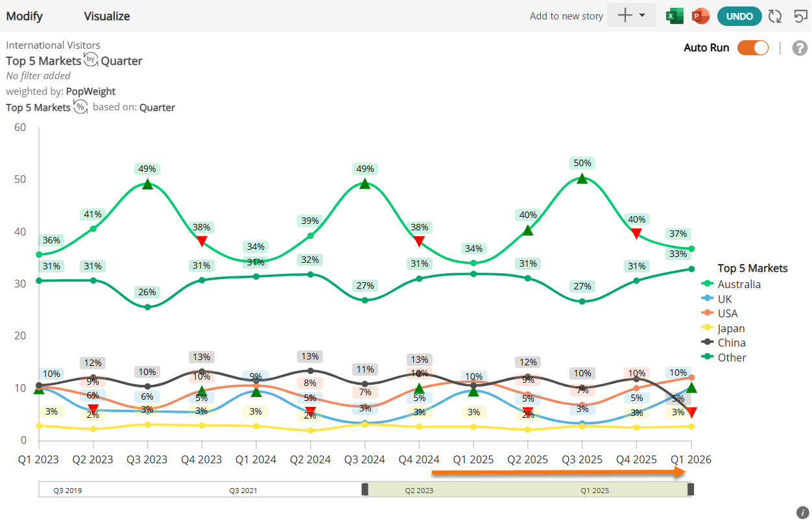
Task: Click the left handle of range slider
Action: tap(364, 489)
